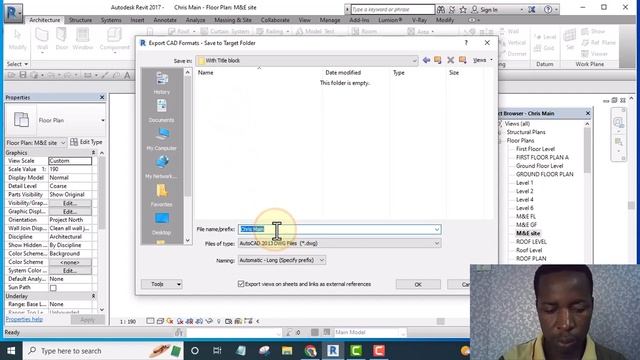Expand the Select dropdown under Modify
640x360 pixels.
[x=17, y=64]
